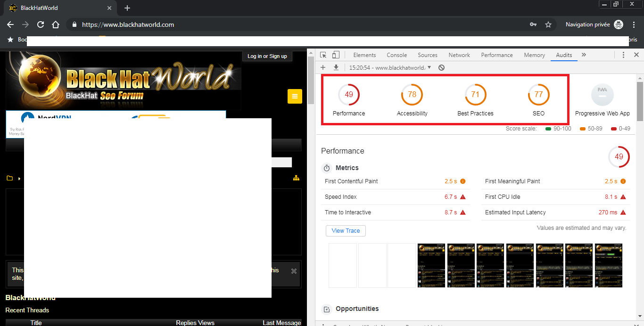
Task: Click the Last Message column header
Action: [x=281, y=323]
